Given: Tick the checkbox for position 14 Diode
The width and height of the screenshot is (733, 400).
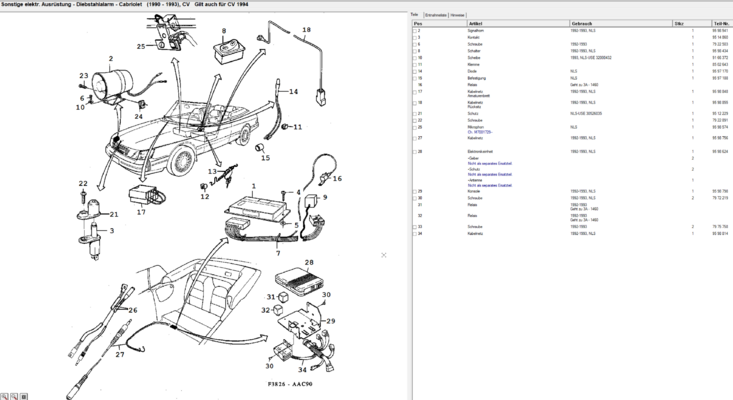Looking at the screenshot, I should pos(415,71).
